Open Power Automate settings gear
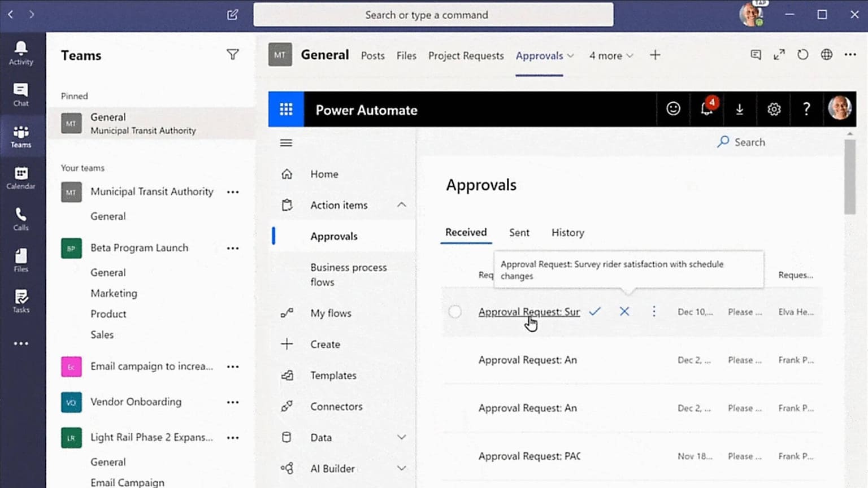The image size is (868, 488). click(774, 109)
